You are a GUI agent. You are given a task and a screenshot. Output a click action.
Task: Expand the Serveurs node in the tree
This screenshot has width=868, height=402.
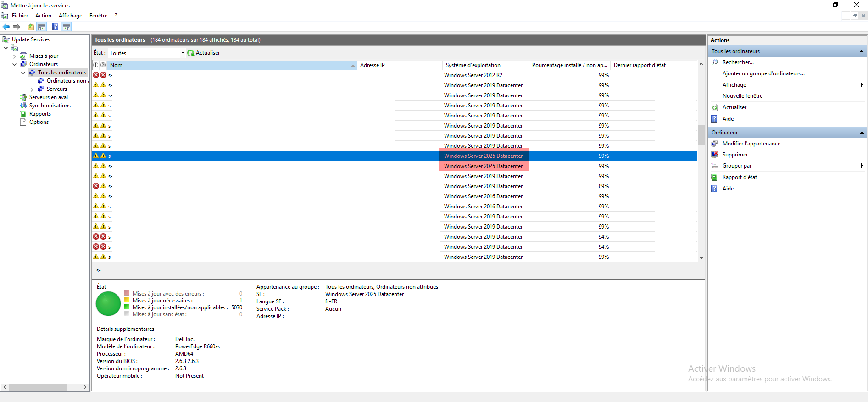click(32, 89)
